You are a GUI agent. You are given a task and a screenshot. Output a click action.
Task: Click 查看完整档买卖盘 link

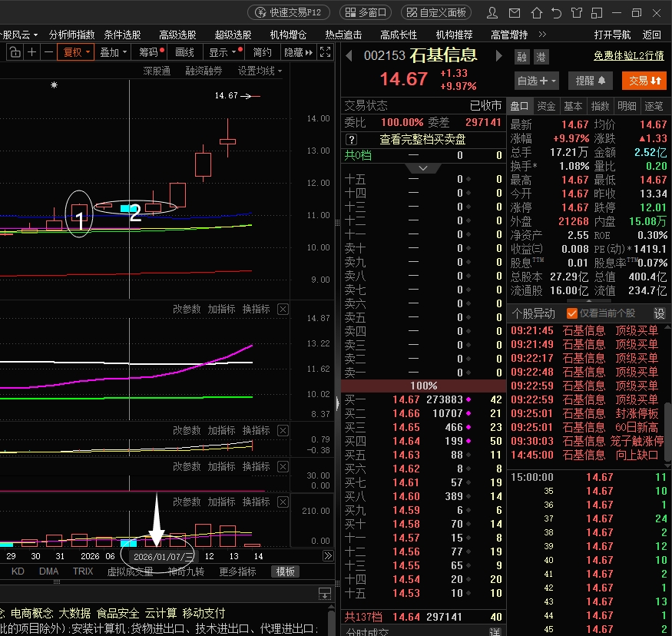tap(422, 139)
